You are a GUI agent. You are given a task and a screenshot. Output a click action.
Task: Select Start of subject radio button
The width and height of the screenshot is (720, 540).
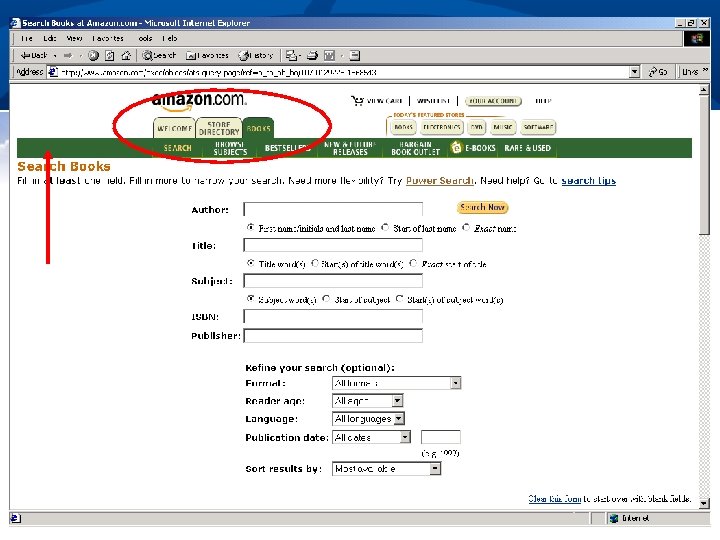[326, 299]
